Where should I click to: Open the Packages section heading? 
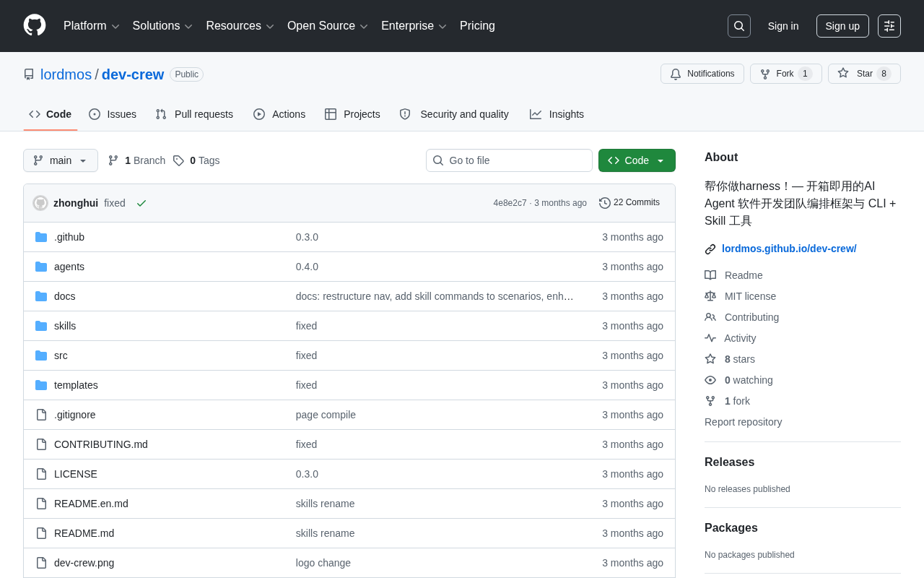click(731, 528)
